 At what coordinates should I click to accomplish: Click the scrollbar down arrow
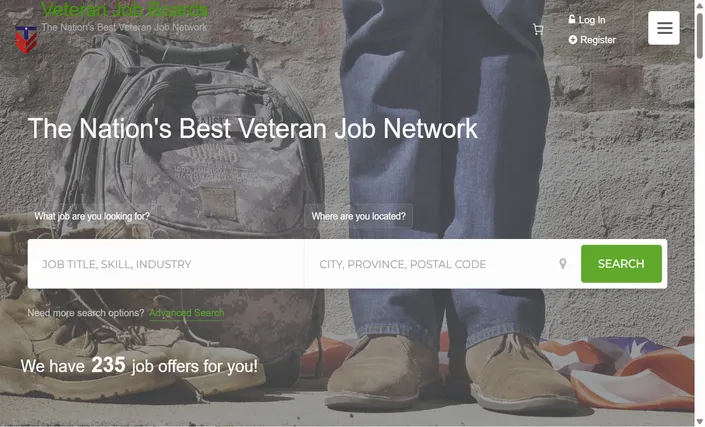pyautogui.click(x=700, y=422)
